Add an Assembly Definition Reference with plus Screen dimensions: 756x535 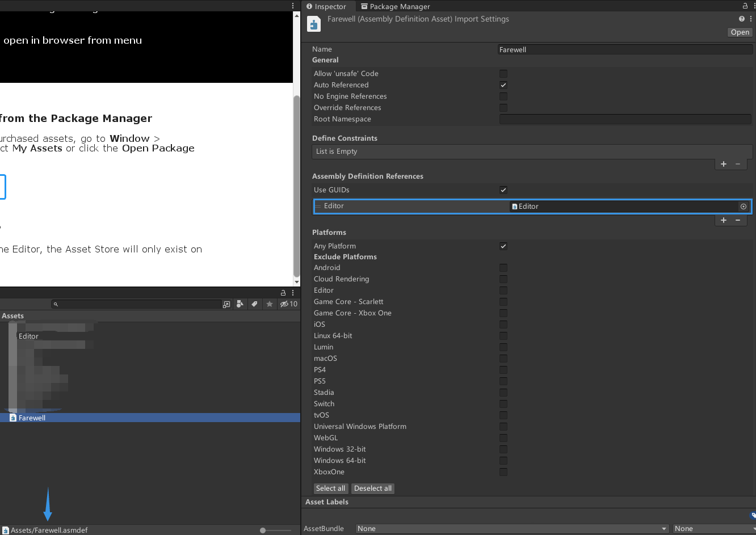coord(724,220)
